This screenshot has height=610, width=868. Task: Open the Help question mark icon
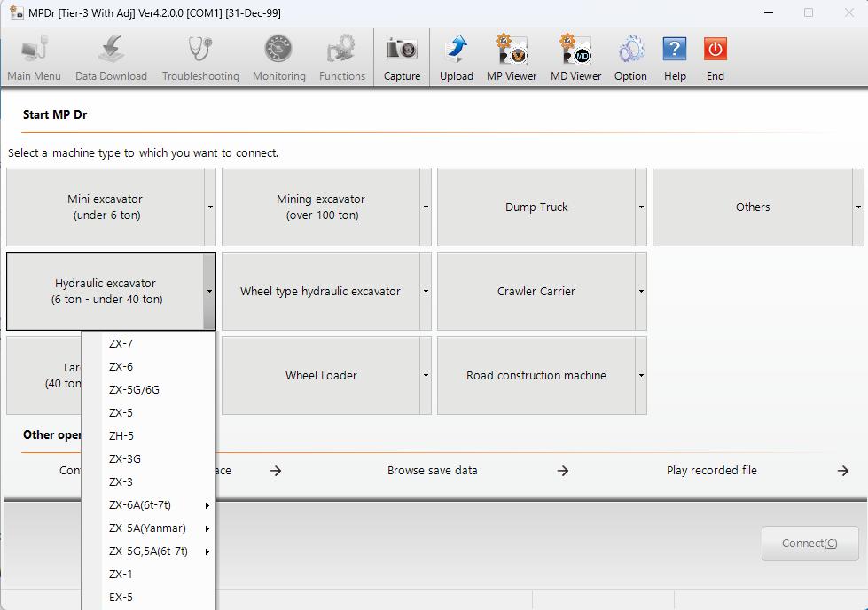pos(675,58)
